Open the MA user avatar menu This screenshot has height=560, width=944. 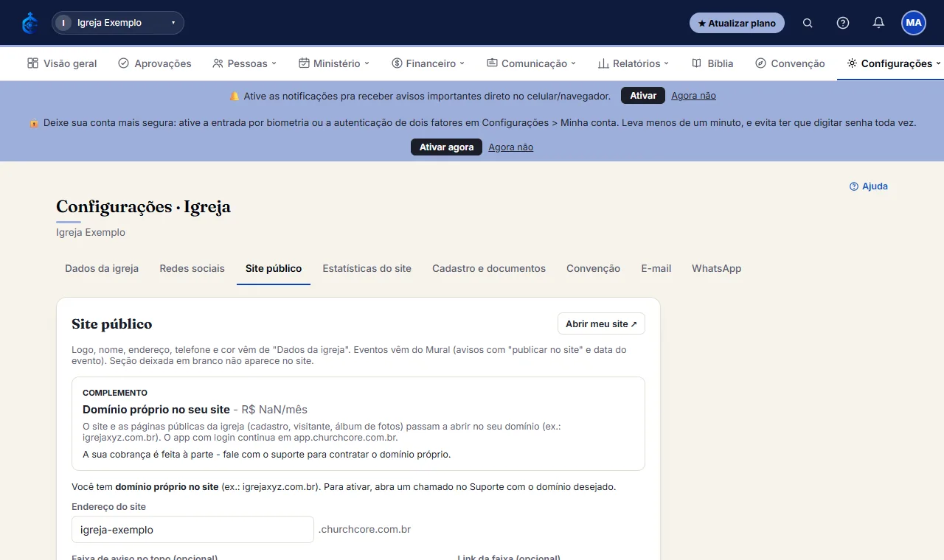(x=914, y=23)
